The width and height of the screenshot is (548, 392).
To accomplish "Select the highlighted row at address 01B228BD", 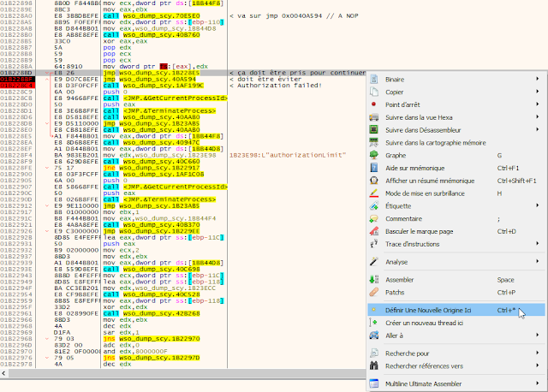I will (x=183, y=73).
